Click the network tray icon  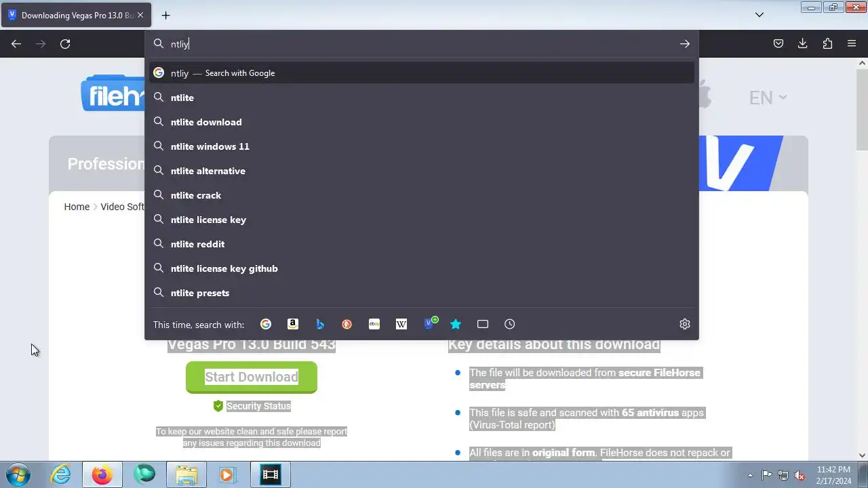[783, 475]
